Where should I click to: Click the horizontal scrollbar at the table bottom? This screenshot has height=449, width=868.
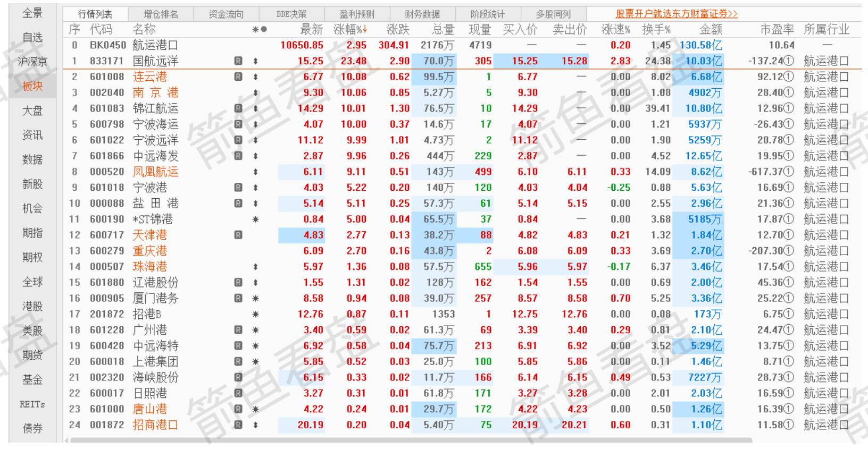pyautogui.click(x=411, y=440)
